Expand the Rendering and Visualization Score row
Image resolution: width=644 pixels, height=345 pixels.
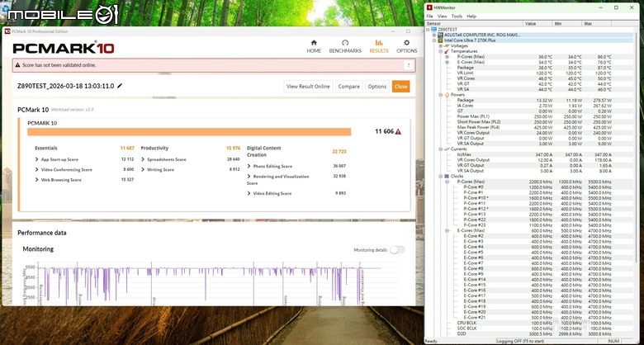[249, 177]
